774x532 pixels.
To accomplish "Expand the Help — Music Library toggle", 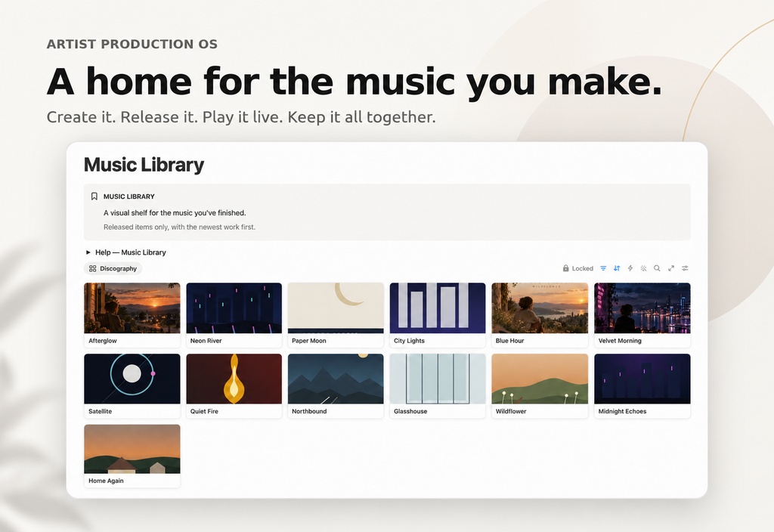I will click(88, 252).
